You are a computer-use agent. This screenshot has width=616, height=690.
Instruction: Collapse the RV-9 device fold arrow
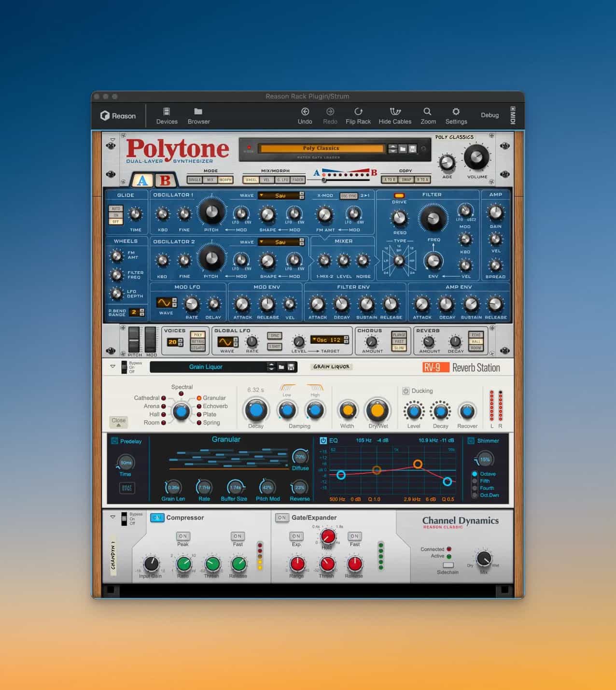coord(113,366)
